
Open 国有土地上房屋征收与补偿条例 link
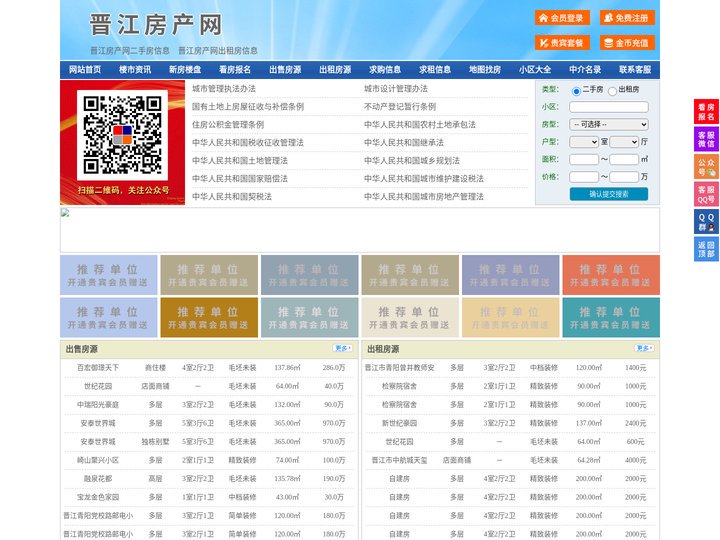(x=248, y=107)
